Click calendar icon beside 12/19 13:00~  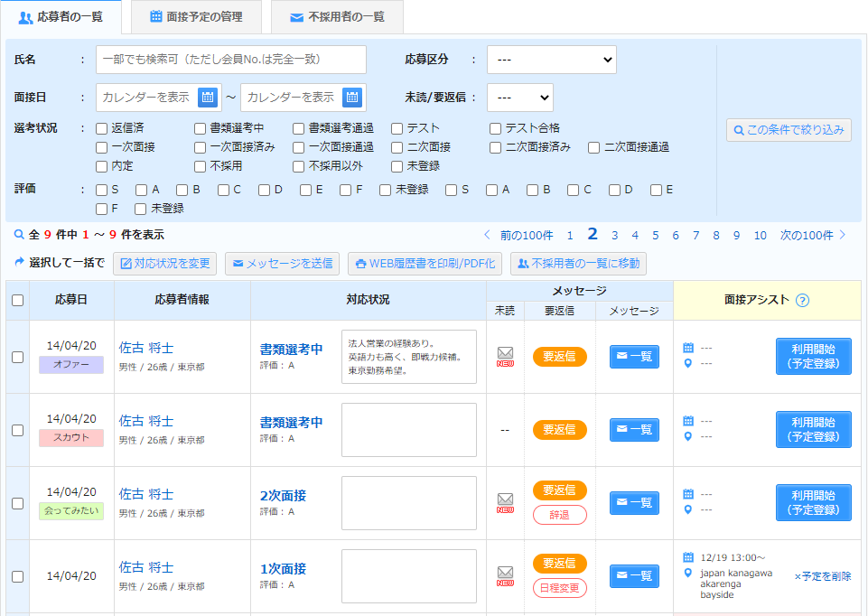[x=688, y=556]
